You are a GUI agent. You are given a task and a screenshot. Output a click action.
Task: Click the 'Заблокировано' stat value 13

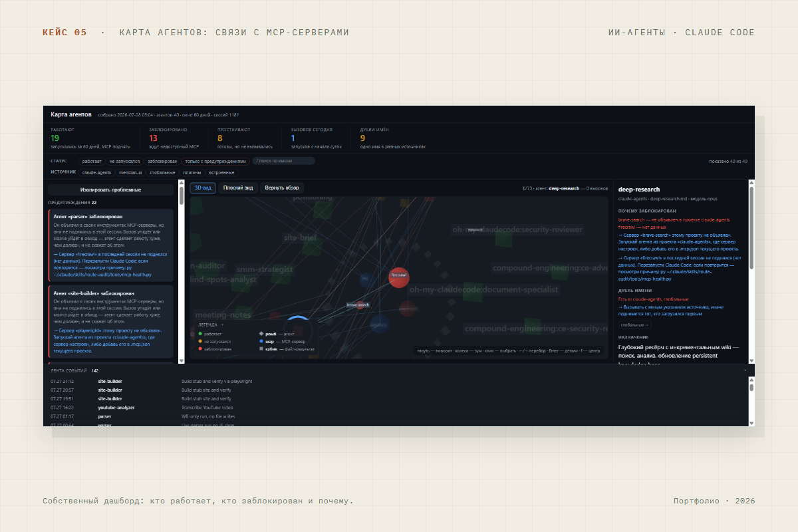[154, 138]
